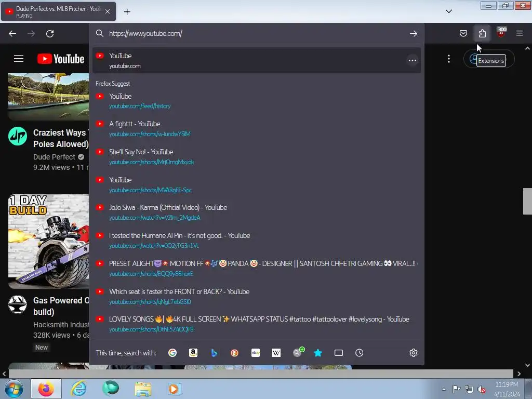This screenshot has height=399, width=532.
Task: Open a new tab with plus button
Action: [x=127, y=12]
